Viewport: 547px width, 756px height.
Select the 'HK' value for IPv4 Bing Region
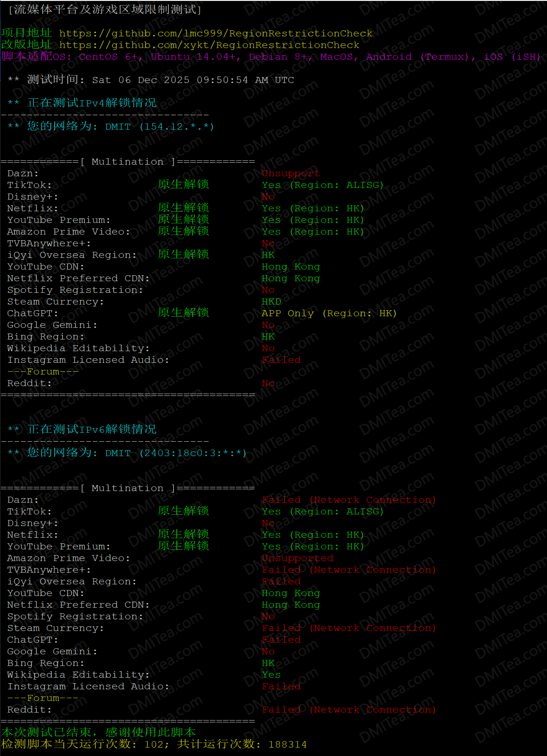pyautogui.click(x=268, y=336)
